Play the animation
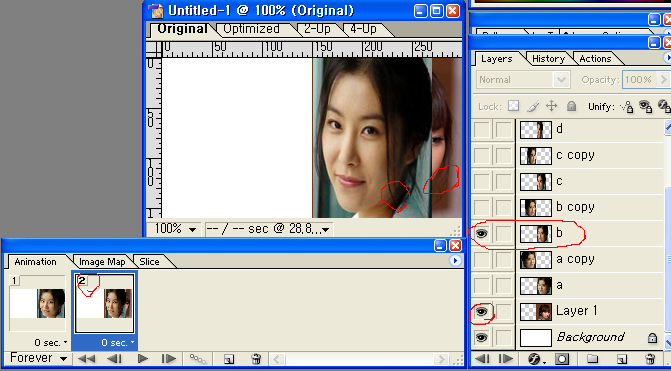The width and height of the screenshot is (671, 371). click(143, 359)
